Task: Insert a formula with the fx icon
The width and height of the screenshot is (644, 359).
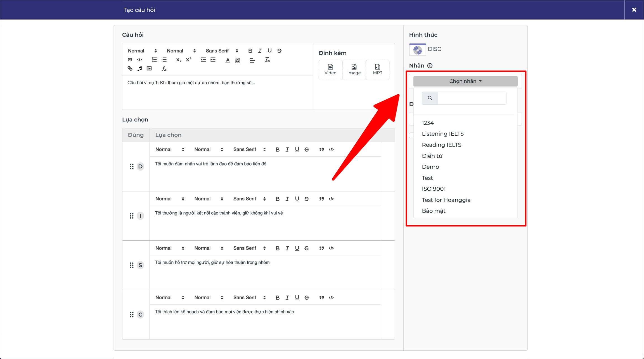Action: coord(164,68)
